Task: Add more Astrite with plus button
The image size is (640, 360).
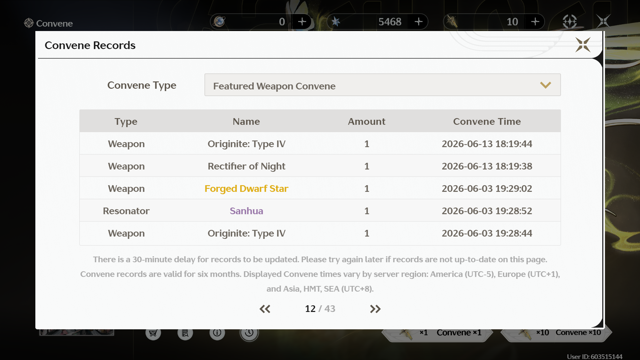Action: pos(418,22)
